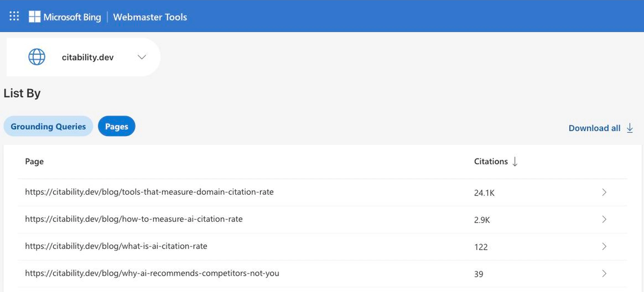Expand the how-to-measure-ai-citation-rate row chevron
Image resolution: width=644 pixels, height=292 pixels.
coord(604,219)
